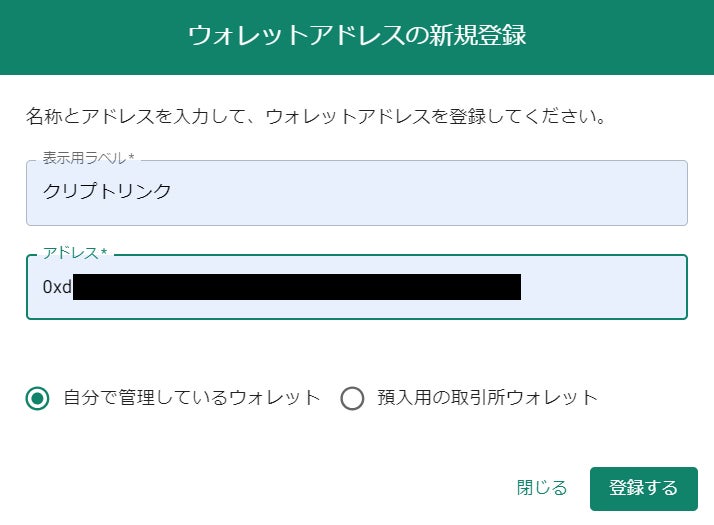Click the ウォレットアドレスの新規登録 dialog title
Image resolution: width=714 pixels, height=525 pixels.
coord(356,36)
